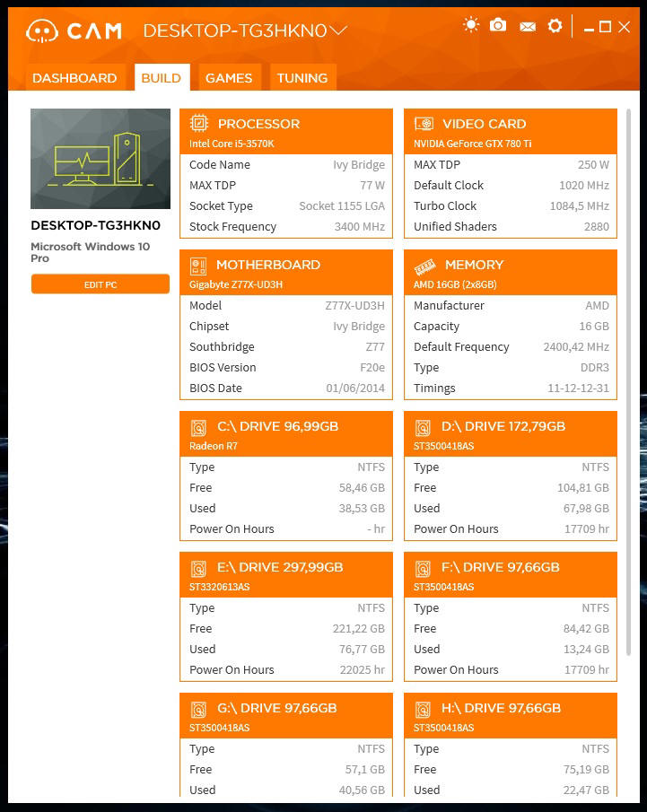Click the 221,22 GB free value
This screenshot has height=812, width=647.
358,628
